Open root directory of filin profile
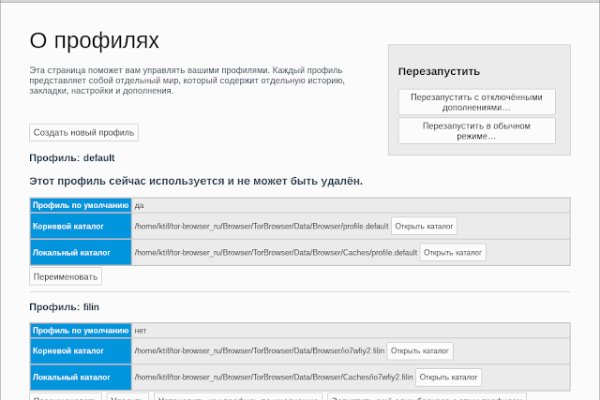This screenshot has width=600, height=400. pyautogui.click(x=419, y=351)
